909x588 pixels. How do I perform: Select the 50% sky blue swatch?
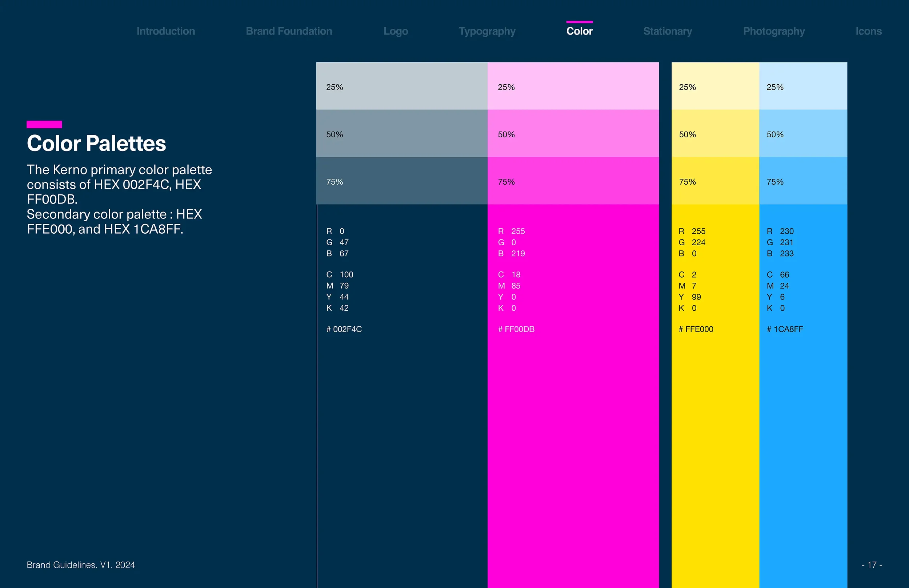tap(803, 134)
